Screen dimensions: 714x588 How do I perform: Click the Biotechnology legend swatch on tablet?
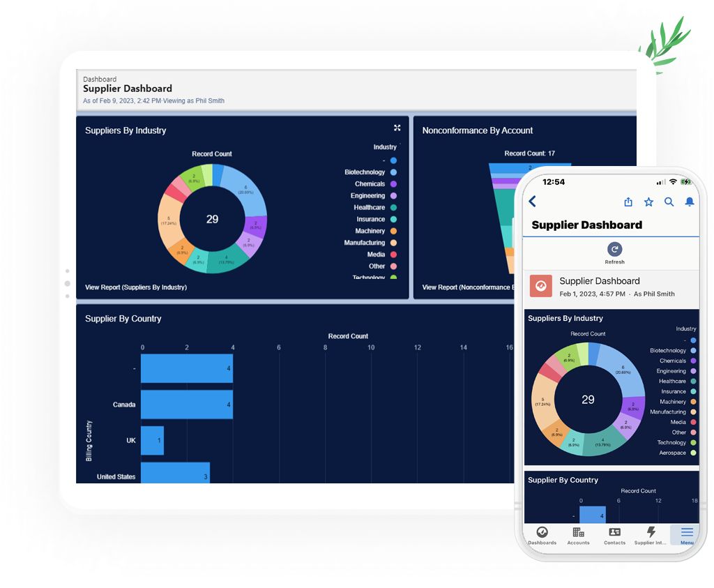pos(393,172)
